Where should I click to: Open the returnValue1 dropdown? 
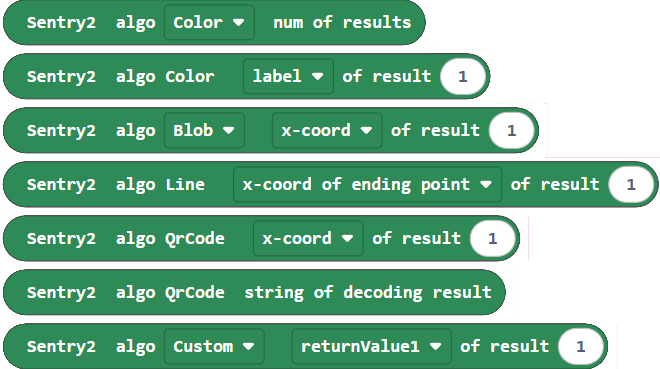click(x=371, y=346)
